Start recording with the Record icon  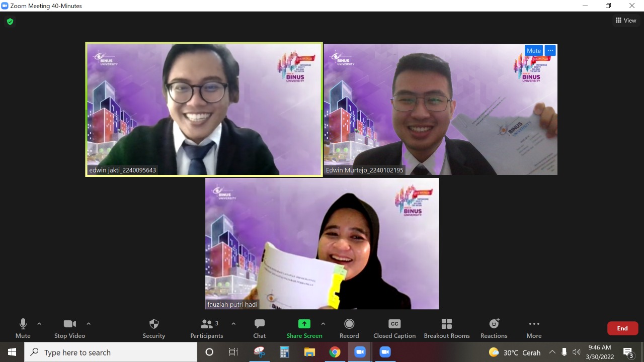pyautogui.click(x=349, y=328)
